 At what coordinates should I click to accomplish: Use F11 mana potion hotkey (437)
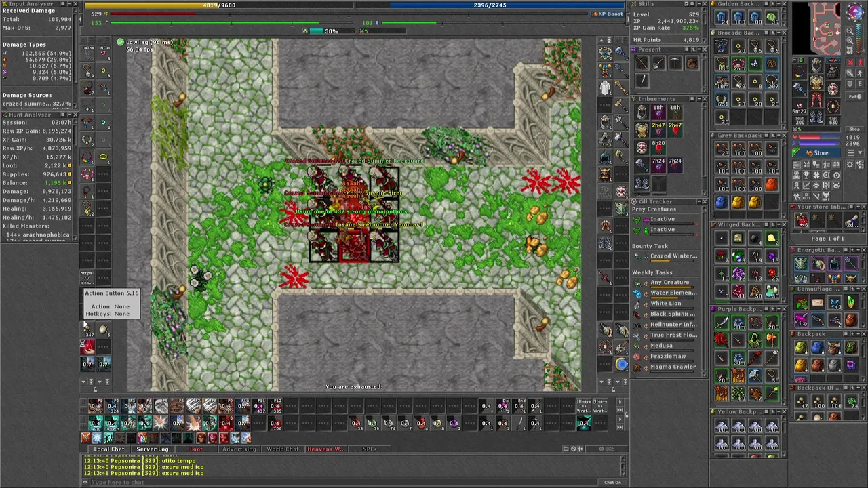(259, 407)
